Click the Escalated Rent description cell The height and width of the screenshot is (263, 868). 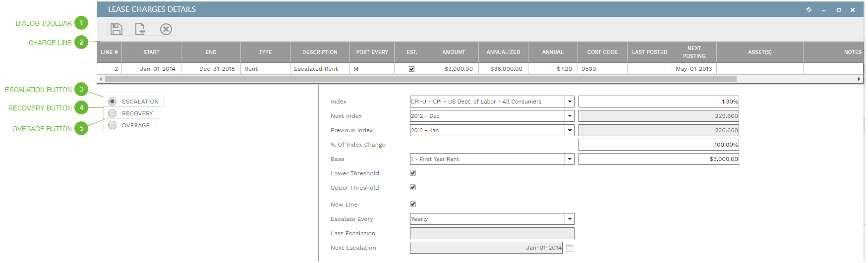[x=320, y=69]
